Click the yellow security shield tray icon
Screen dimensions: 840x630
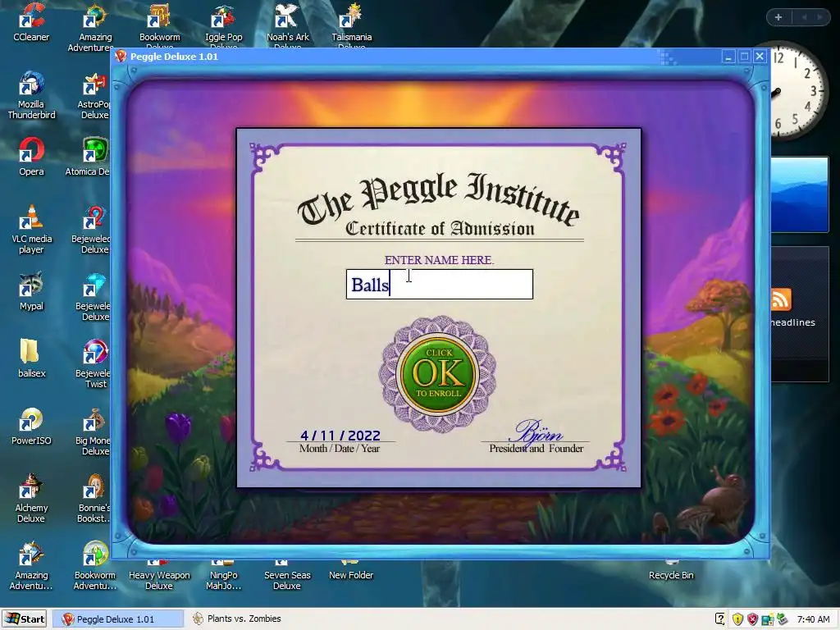pyautogui.click(x=737, y=619)
